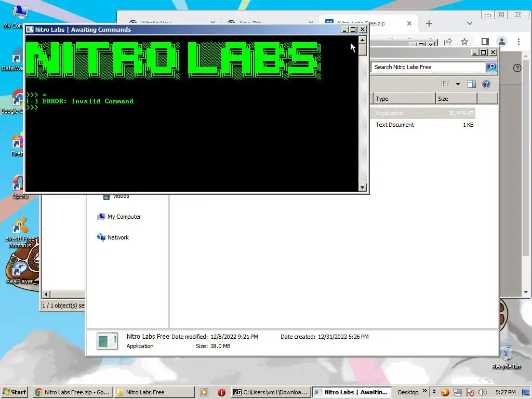Sort files by the Size column header
Viewport: 532px width, 399px height.
click(456, 99)
